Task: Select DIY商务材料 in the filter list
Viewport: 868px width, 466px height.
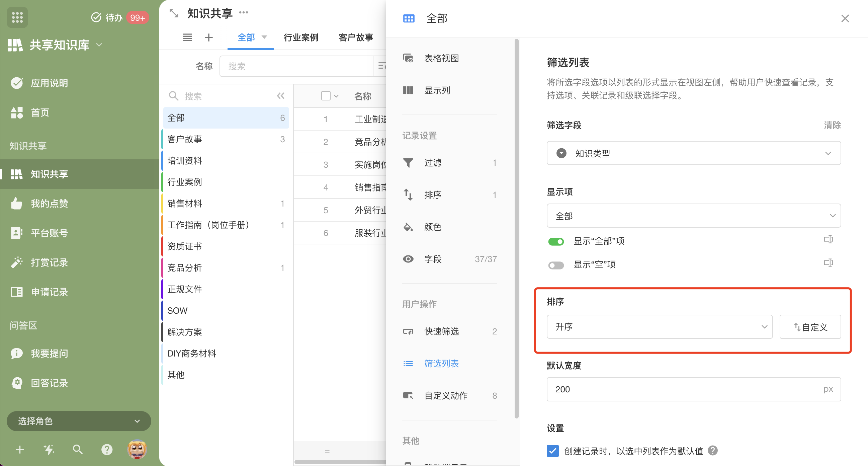Action: [226, 354]
